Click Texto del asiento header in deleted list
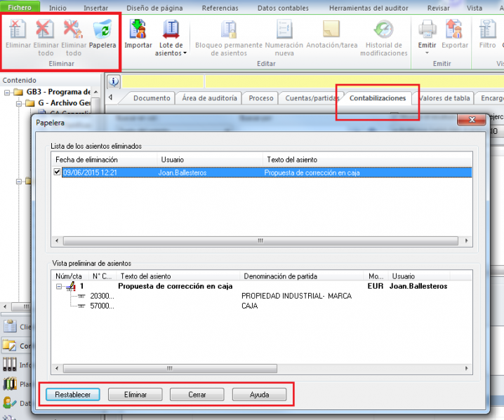Screen dimensions: 504x420 coord(368,160)
